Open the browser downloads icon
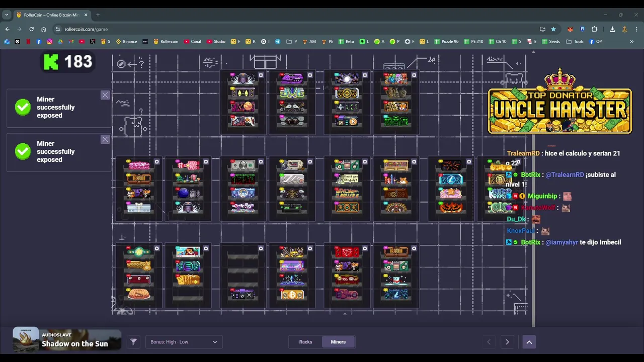This screenshot has width=644, height=362. coord(612,29)
